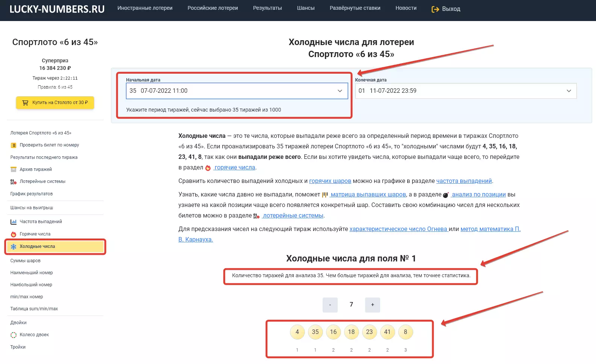Click the bar chart frequency icon
The image size is (596, 364).
coord(14,222)
